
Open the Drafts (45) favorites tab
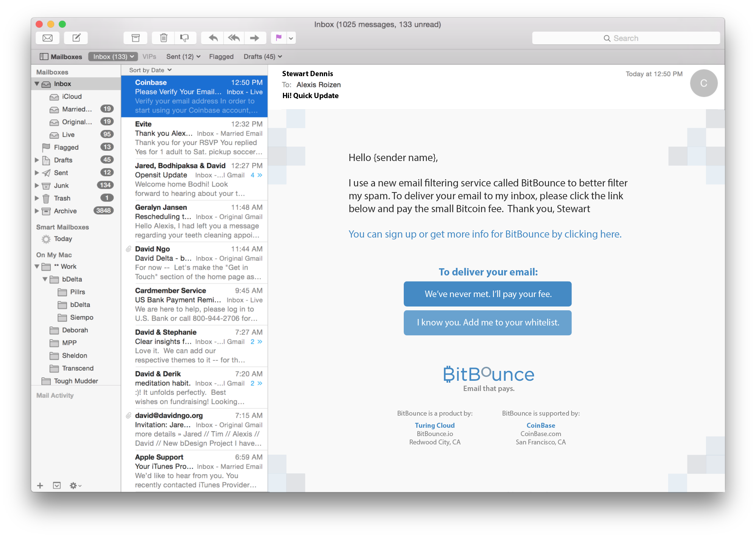coord(263,57)
